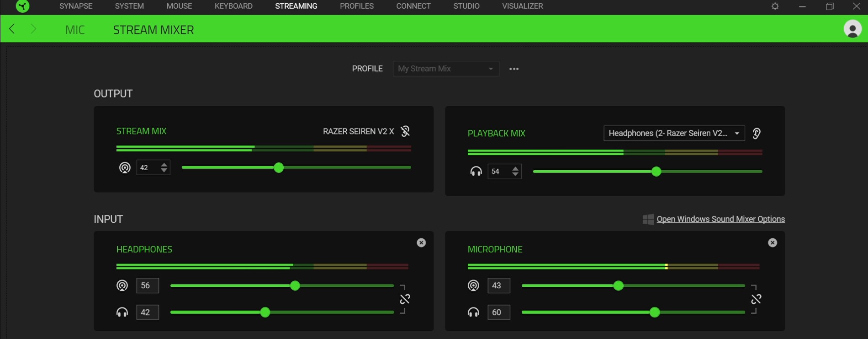Screen dimensions: 868x339
Task: Remove the Microphone input channel
Action: (x=773, y=243)
